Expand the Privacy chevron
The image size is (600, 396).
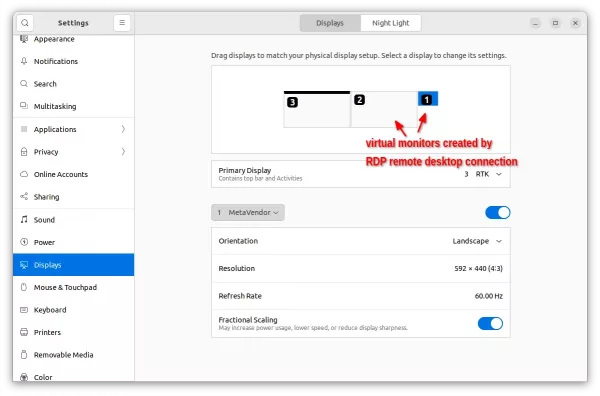click(123, 152)
